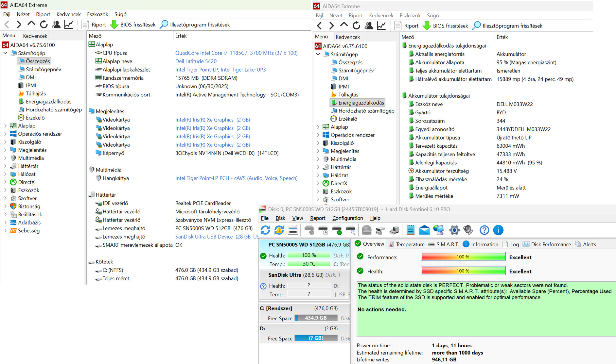Click Riport button in left AIDA64 toolbar
This screenshot has width=616, height=364.
tap(94, 25)
